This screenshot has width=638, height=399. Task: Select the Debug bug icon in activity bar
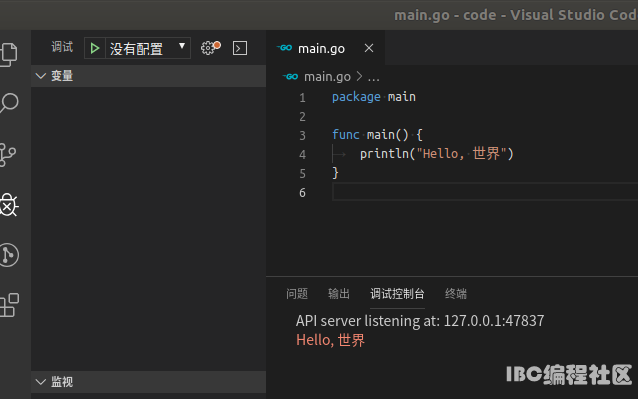9,205
